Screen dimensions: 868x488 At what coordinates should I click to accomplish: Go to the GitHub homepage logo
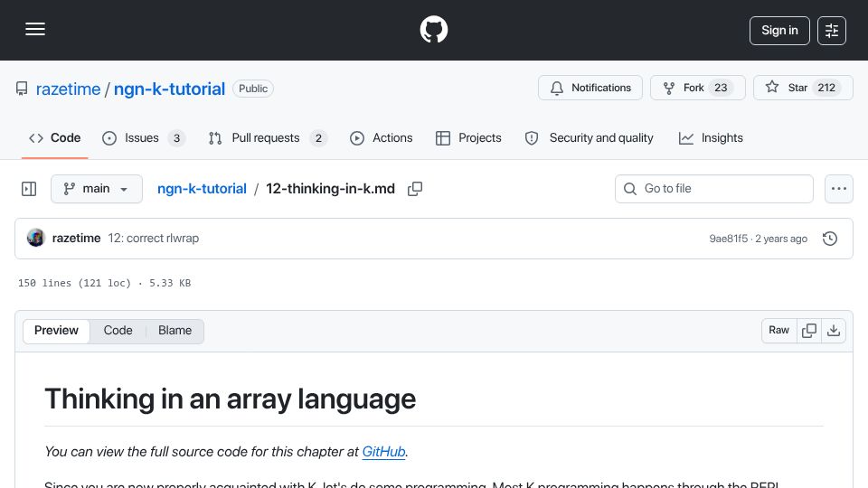(433, 29)
